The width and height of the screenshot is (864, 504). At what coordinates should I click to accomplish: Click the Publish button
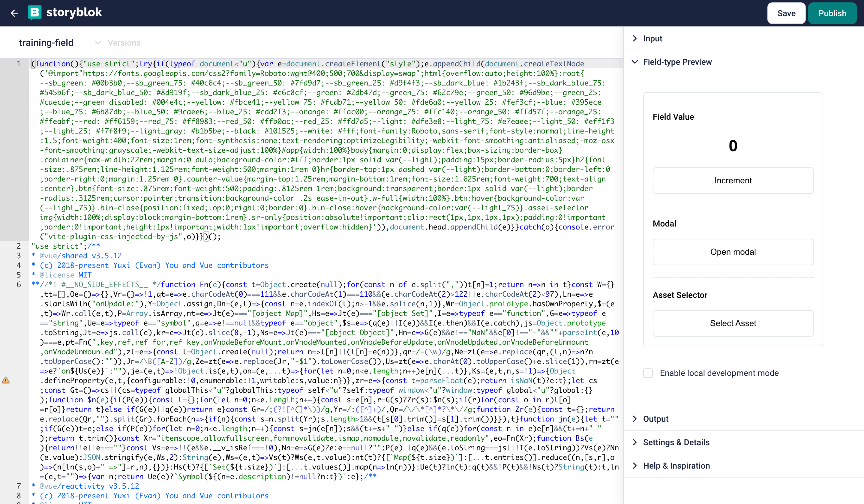832,13
